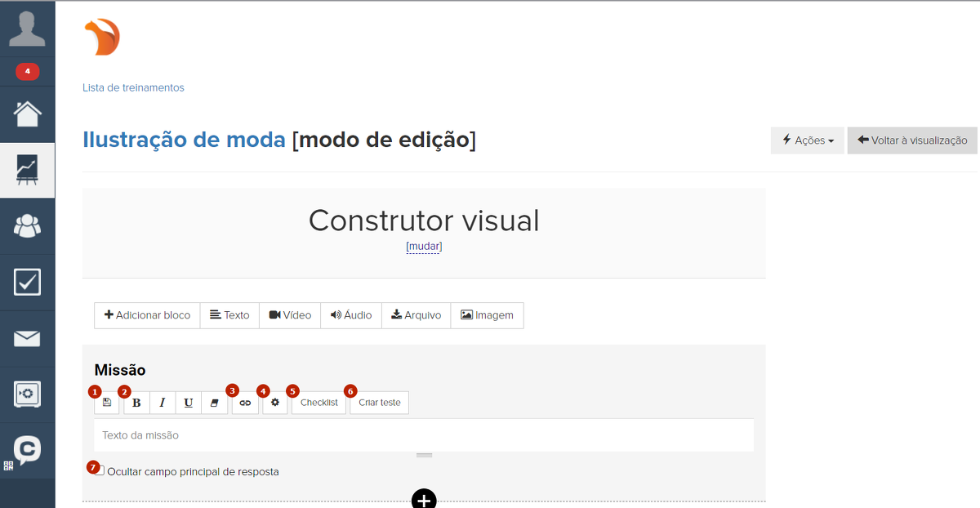Open the checkmark tasks icon in sidebar

28,282
